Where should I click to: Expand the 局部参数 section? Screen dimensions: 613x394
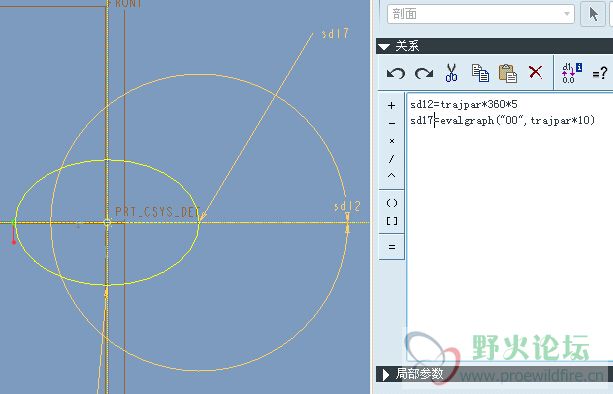tap(386, 374)
